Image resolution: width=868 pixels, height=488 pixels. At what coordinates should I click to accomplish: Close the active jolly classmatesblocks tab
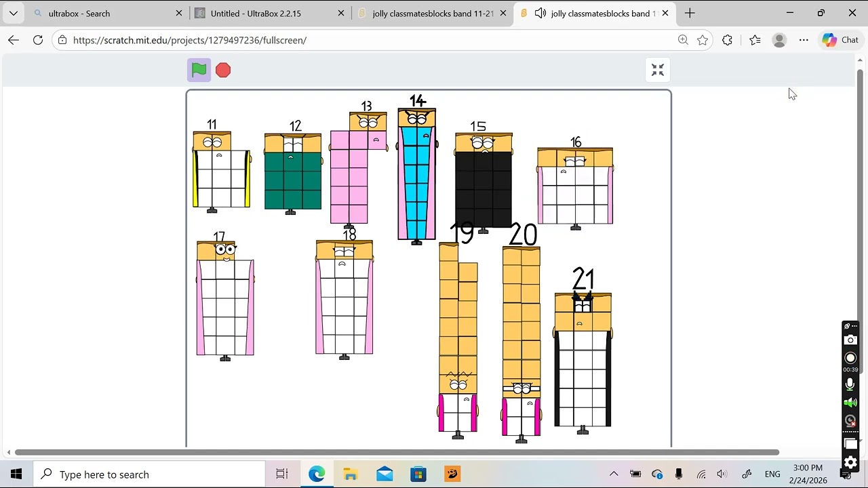coord(665,13)
